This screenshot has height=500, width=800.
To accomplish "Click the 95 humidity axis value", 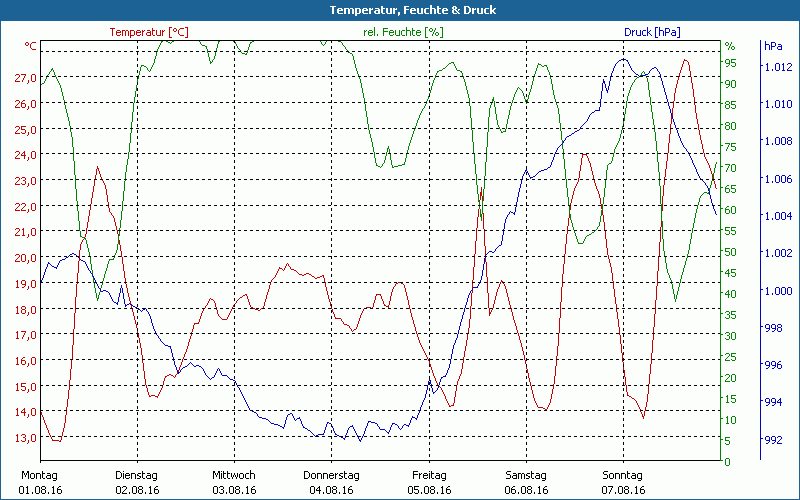I will [x=730, y=63].
